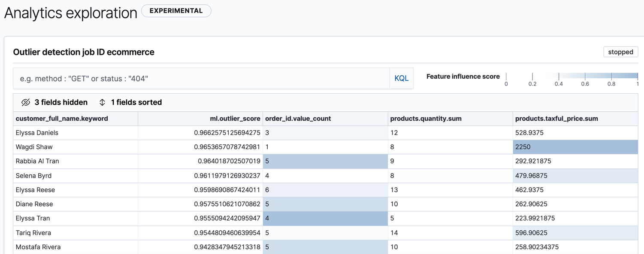Select the Selena Byrd cell
This screenshot has width=644, height=254.
click(x=76, y=176)
